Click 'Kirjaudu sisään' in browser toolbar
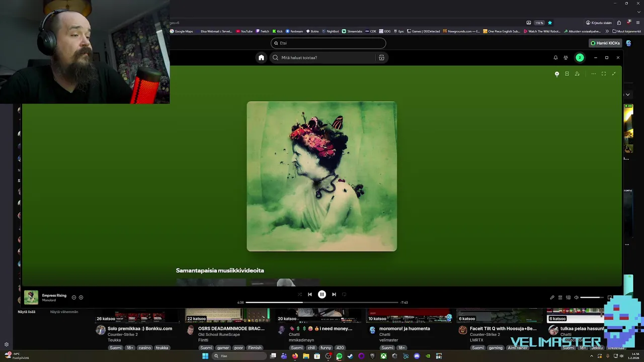The height and width of the screenshot is (362, 644). [x=599, y=23]
